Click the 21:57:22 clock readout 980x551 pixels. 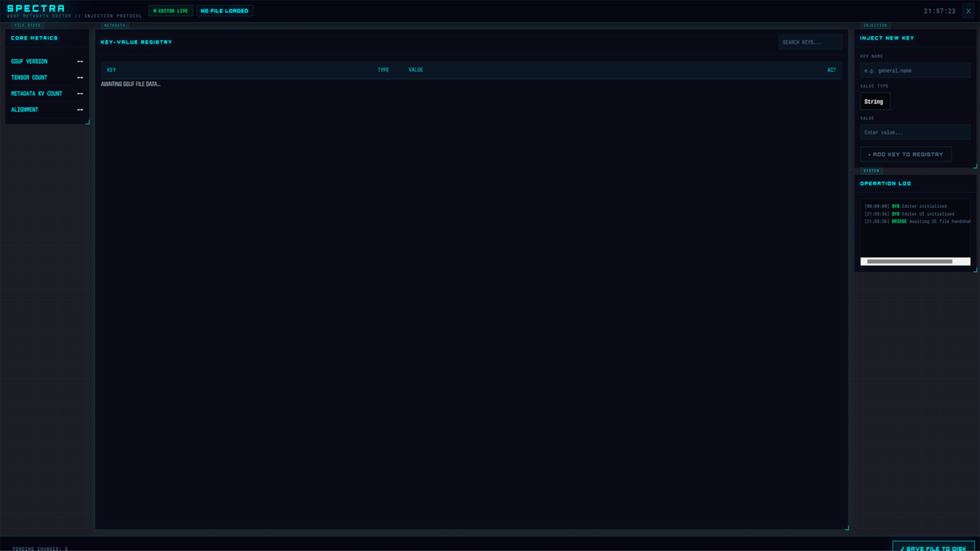tap(939, 11)
